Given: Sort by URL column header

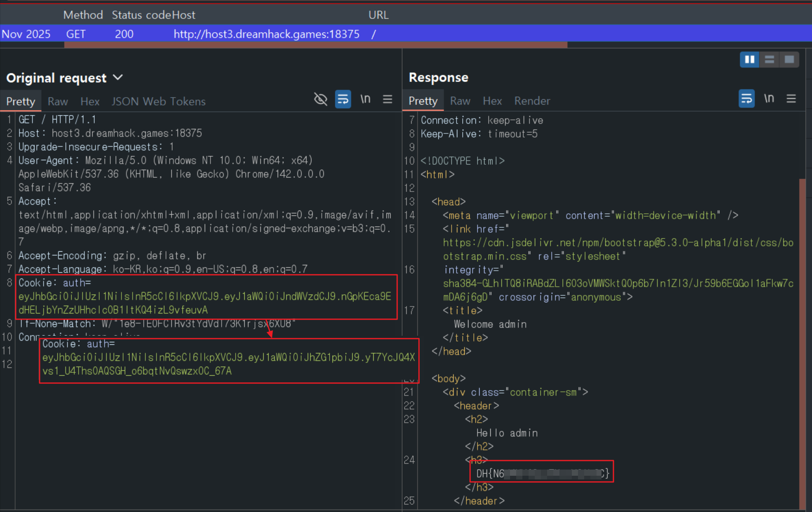Looking at the screenshot, I should [x=378, y=15].
